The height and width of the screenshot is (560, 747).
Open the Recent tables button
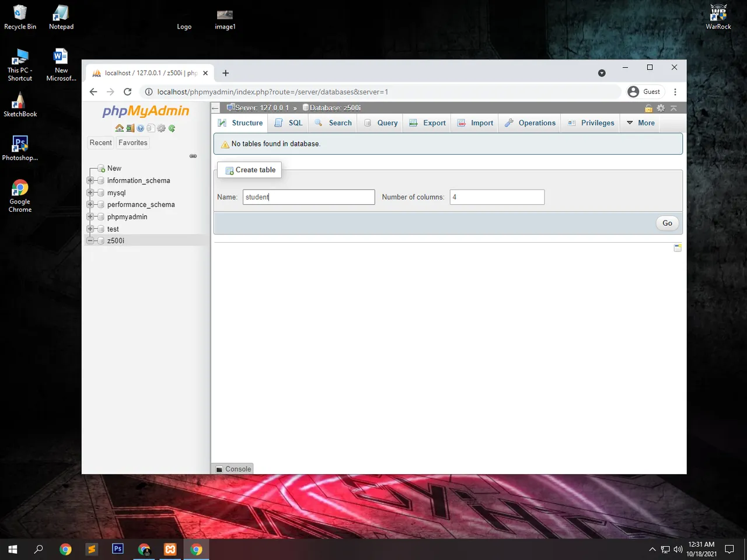pos(100,143)
